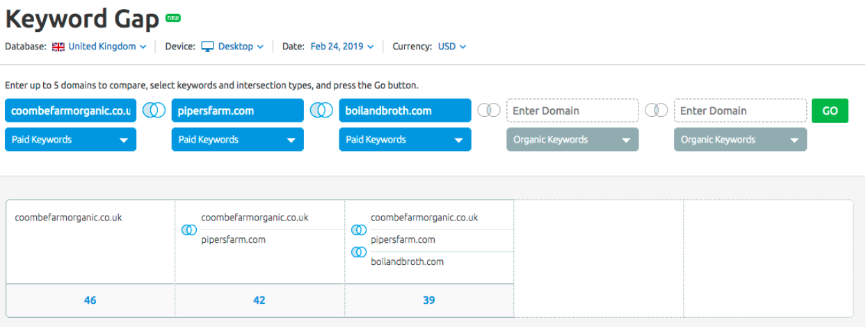This screenshot has height=329, width=868.
Task: Click the coombefarmorganic.co.uk domain input
Action: [70, 111]
